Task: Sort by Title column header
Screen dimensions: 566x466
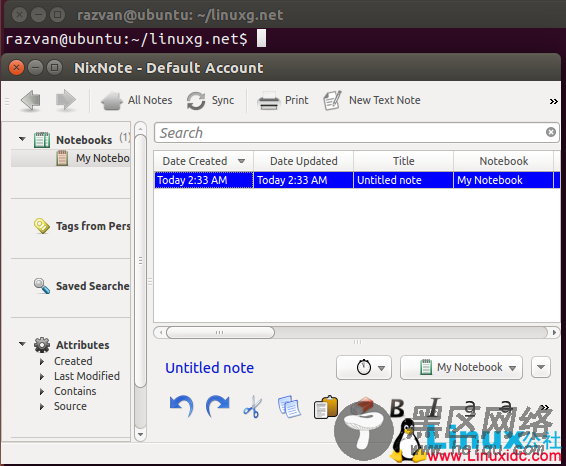Action: click(404, 161)
